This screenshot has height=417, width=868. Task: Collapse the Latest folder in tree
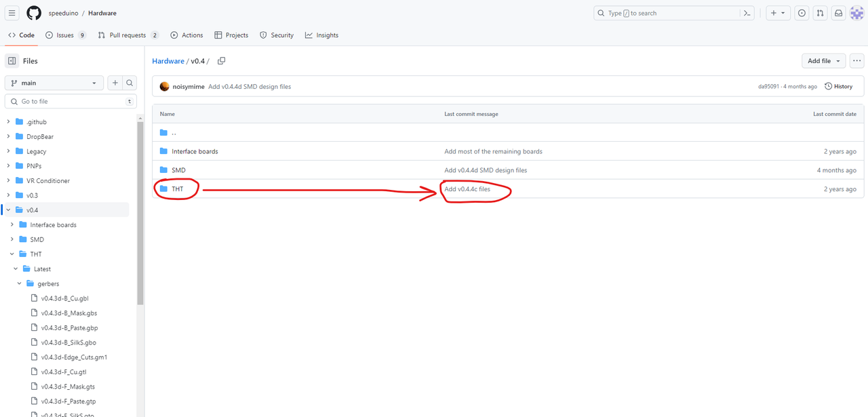tap(16, 269)
